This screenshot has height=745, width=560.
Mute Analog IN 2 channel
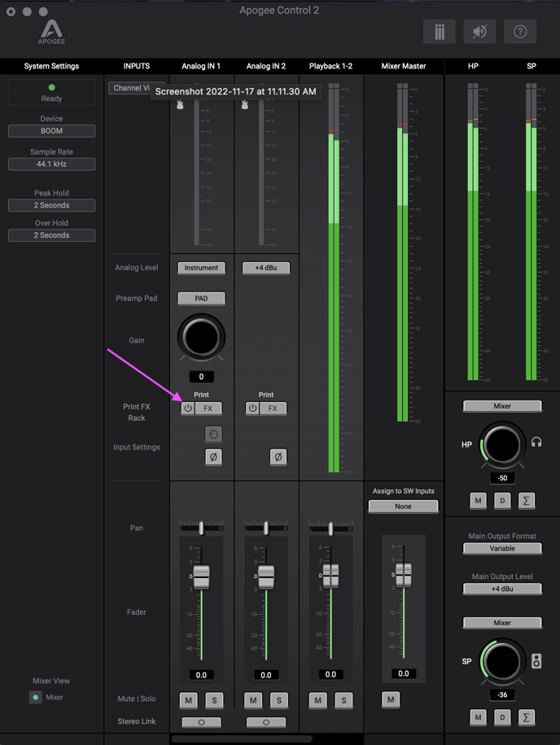[x=253, y=700]
